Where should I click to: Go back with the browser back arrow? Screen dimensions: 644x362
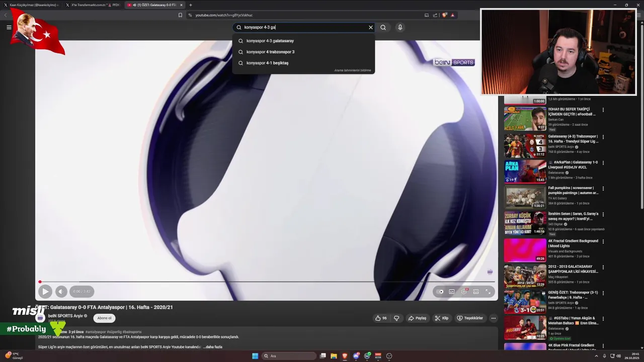tap(6, 15)
